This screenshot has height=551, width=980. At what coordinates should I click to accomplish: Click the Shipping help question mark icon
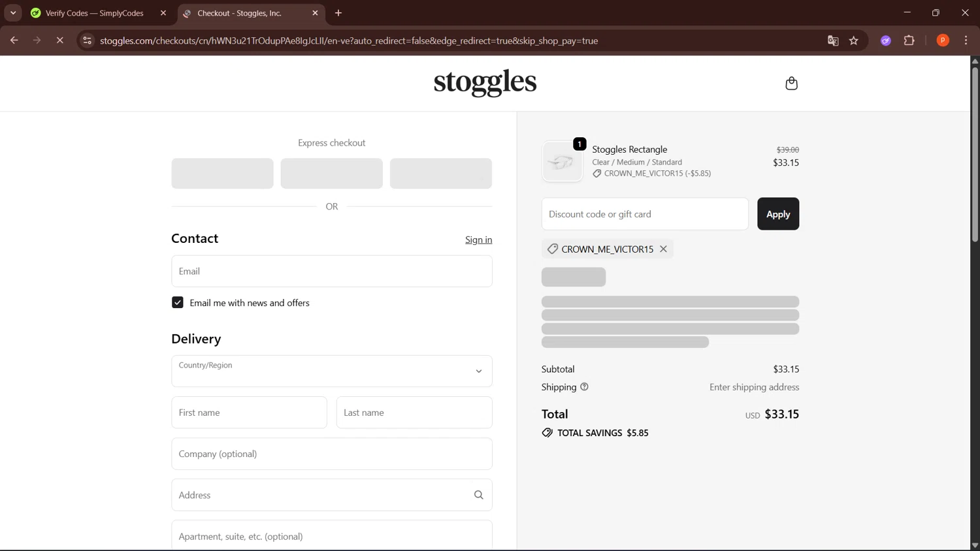click(x=584, y=387)
